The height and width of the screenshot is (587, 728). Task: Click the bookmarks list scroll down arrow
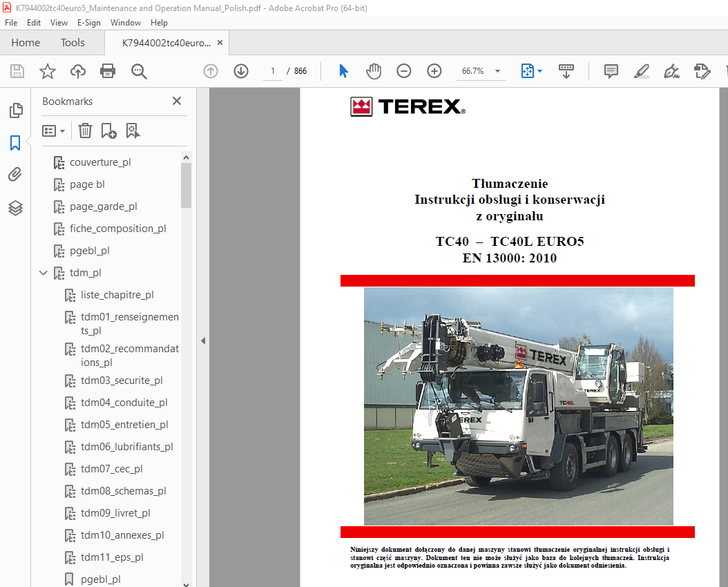click(186, 584)
